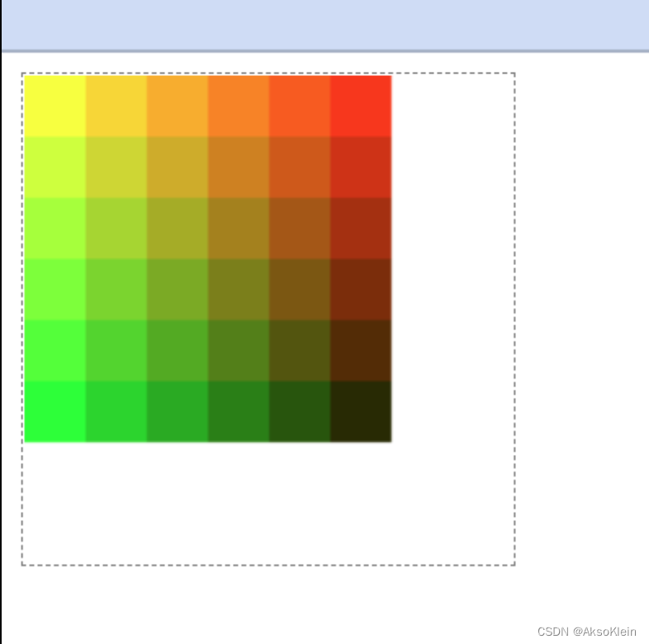649x644 pixels.
Task: Choose the golden yellow cell next to pure yellow
Action: (x=116, y=106)
